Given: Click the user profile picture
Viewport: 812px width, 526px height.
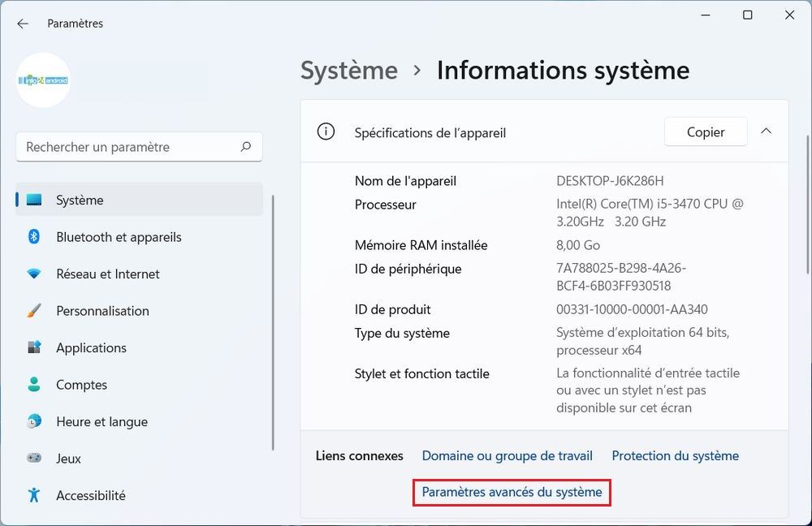Looking at the screenshot, I should [x=43, y=81].
